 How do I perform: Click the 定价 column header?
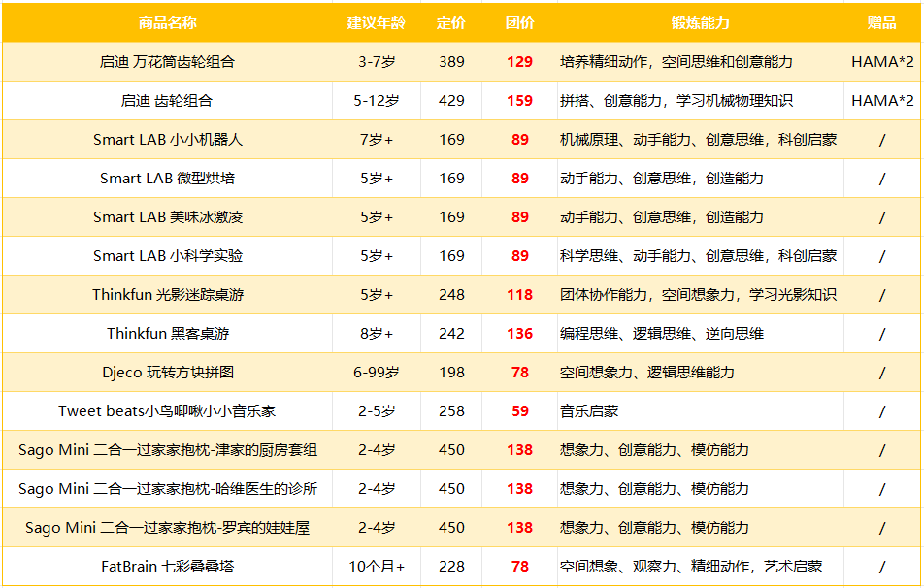(x=451, y=23)
